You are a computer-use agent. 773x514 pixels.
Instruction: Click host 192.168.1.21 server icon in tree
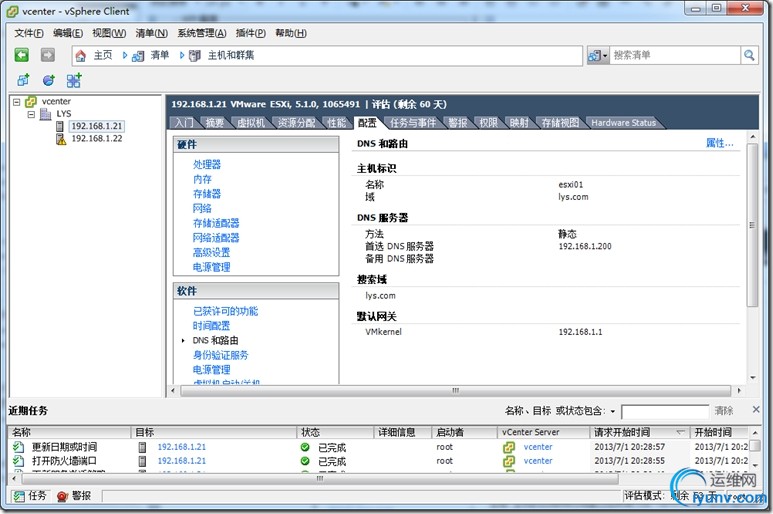point(60,126)
